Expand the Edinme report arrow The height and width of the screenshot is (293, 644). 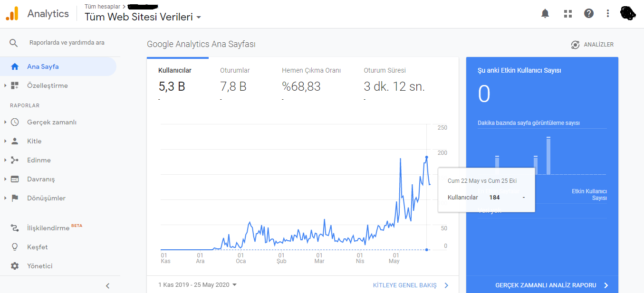coord(5,160)
